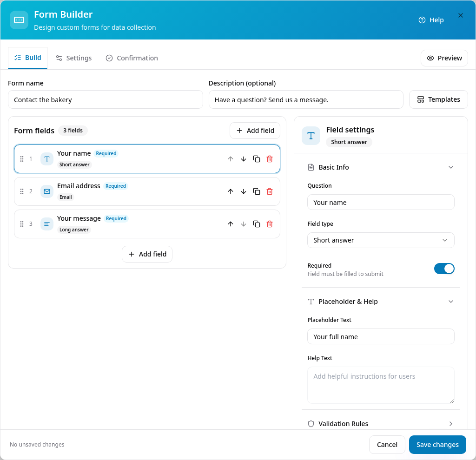Screen dimensions: 476x460
Task: Click the Required badge on 'Email address'
Action: (116, 186)
